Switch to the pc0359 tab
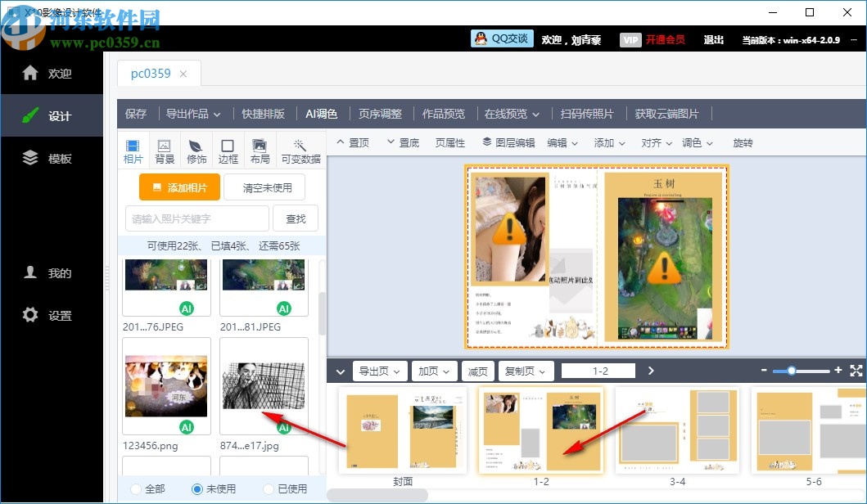The height and width of the screenshot is (504, 867). click(151, 73)
